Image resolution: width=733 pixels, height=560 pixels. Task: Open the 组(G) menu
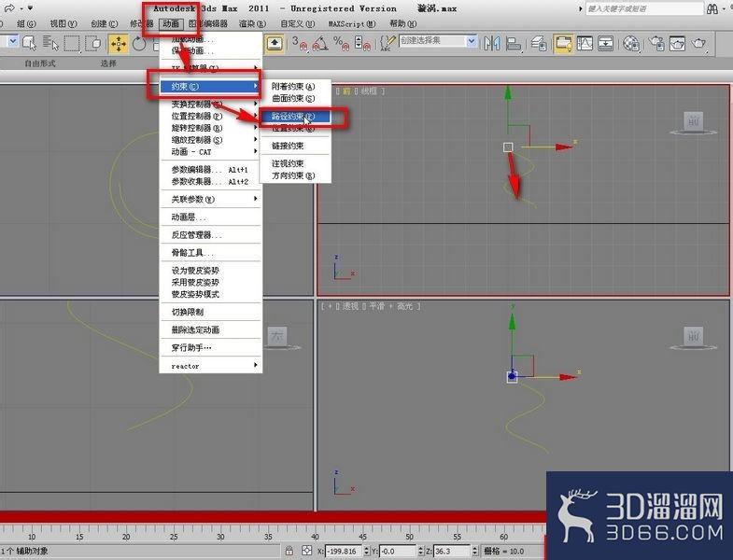pos(26,23)
